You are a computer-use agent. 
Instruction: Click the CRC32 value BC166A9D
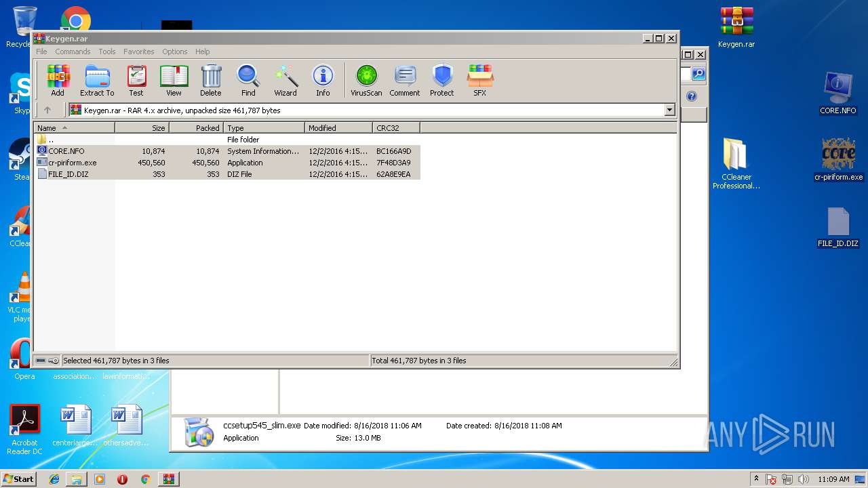click(x=394, y=151)
